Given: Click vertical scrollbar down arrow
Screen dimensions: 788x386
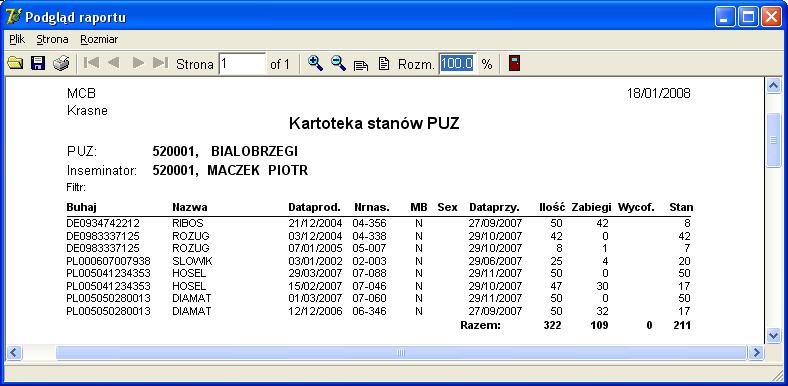Looking at the screenshot, I should (774, 335).
